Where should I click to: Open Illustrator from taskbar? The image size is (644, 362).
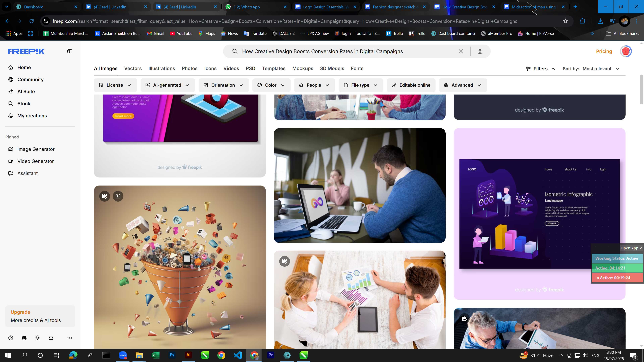(x=188, y=355)
